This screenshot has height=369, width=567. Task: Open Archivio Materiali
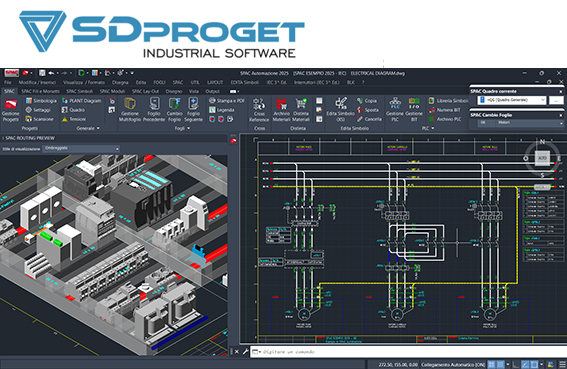(x=281, y=110)
